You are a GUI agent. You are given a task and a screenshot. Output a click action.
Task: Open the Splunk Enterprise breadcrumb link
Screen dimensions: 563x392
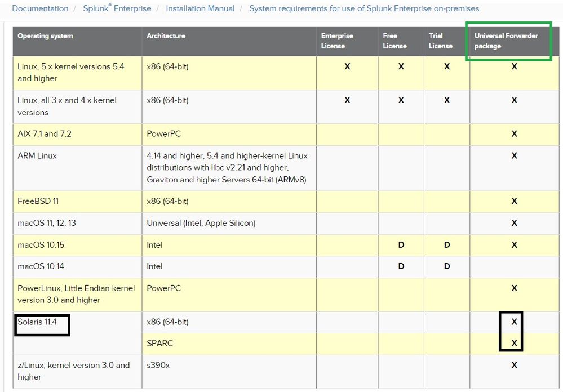coord(117,8)
